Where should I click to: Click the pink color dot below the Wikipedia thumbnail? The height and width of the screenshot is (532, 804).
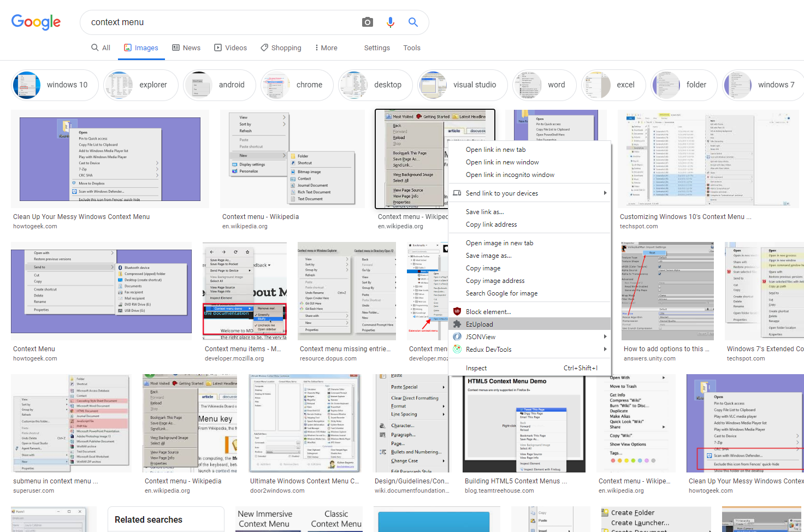coord(647,460)
